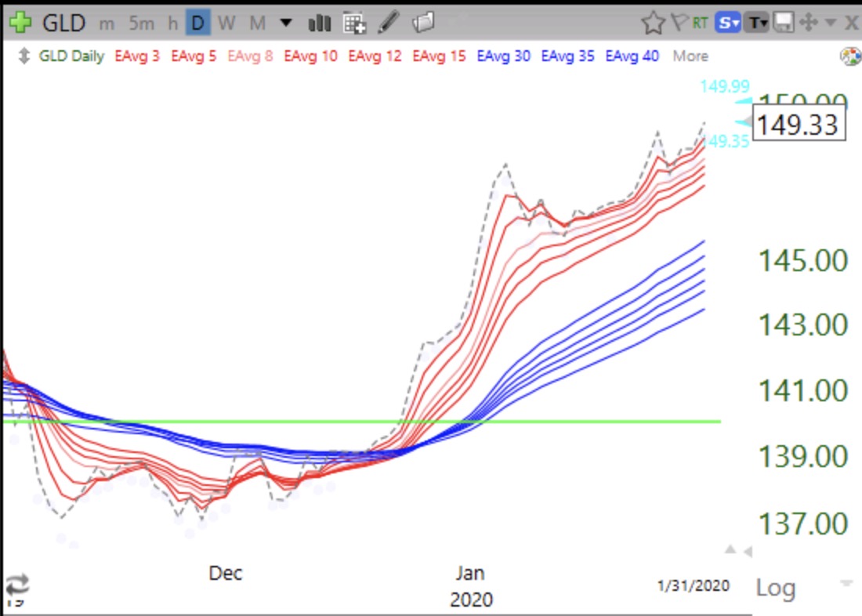Click the 149.99 cyan price label

[x=725, y=86]
